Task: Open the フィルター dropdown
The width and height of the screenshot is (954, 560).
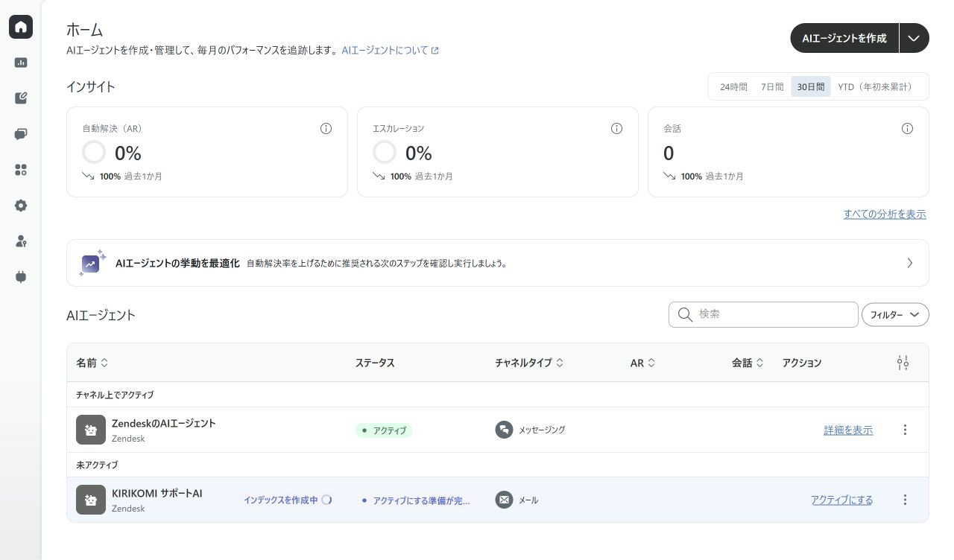Action: 895,315
